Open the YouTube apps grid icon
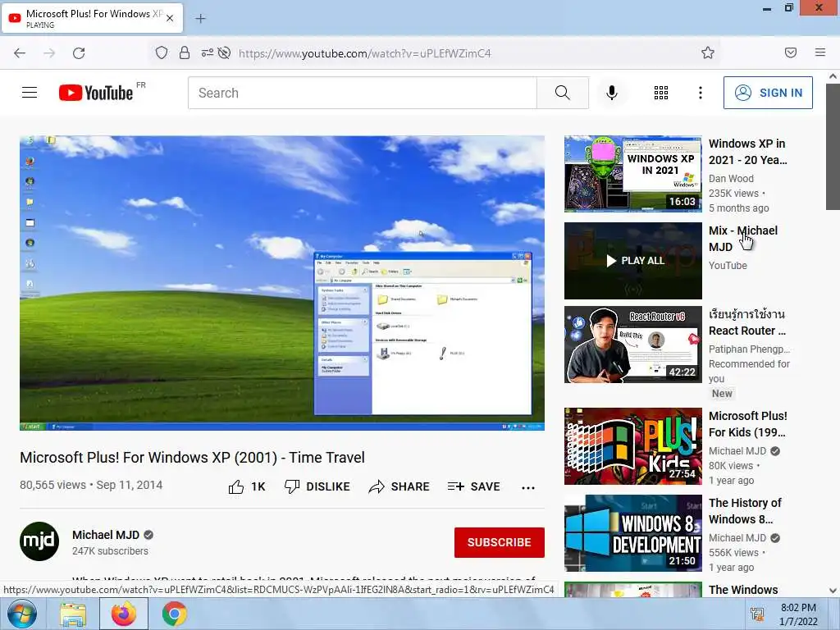Screen dimensions: 840x630 click(661, 93)
